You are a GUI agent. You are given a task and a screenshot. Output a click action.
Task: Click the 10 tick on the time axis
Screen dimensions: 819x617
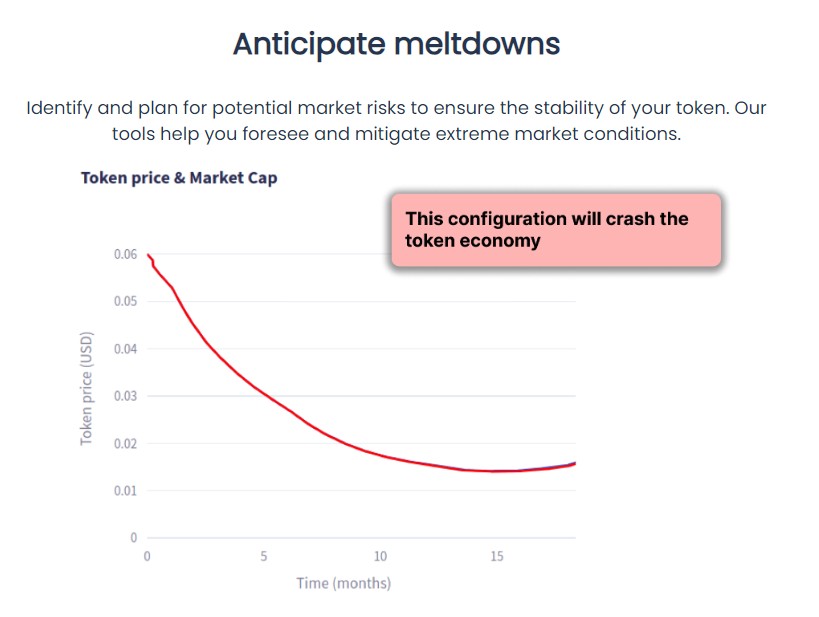click(381, 556)
